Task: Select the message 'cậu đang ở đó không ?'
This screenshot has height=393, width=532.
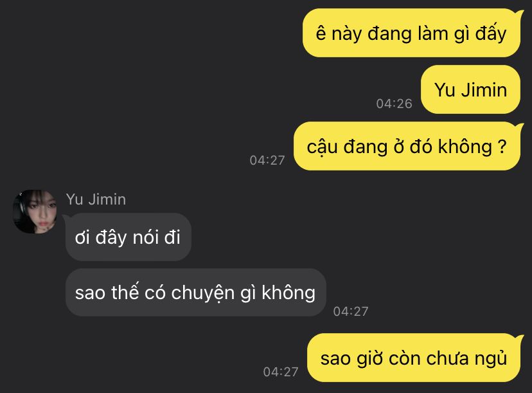Action: pos(407,146)
